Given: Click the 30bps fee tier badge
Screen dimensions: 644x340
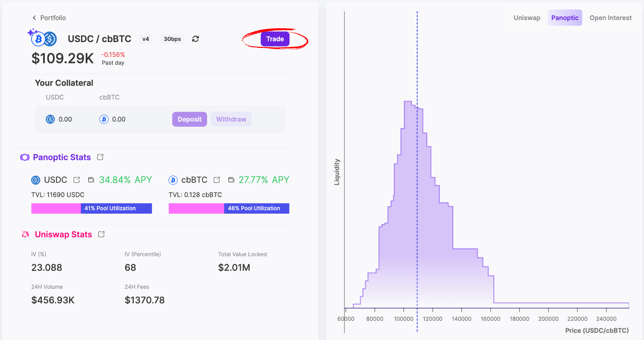Looking at the screenshot, I should 172,39.
